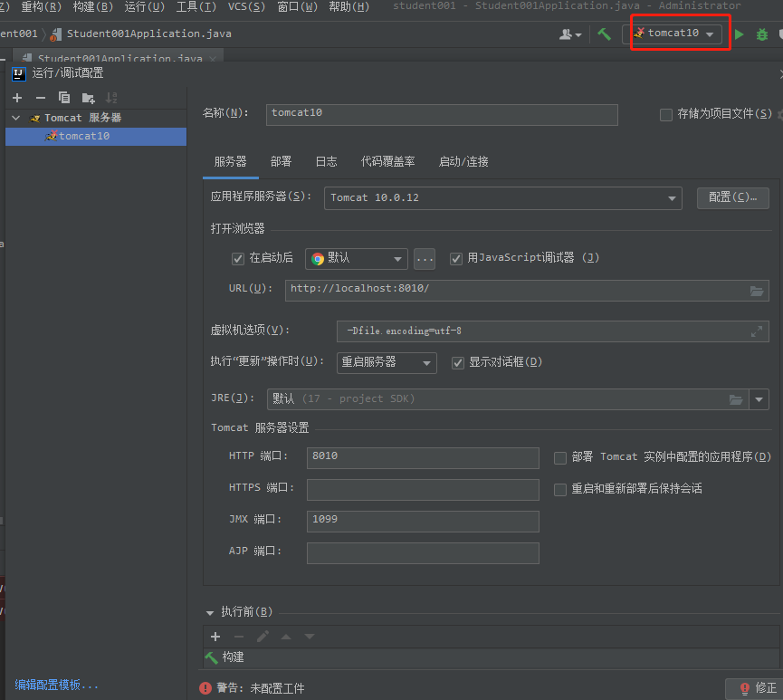Click the HTTPS 端口 input field
The width and height of the screenshot is (783, 700).
point(423,490)
